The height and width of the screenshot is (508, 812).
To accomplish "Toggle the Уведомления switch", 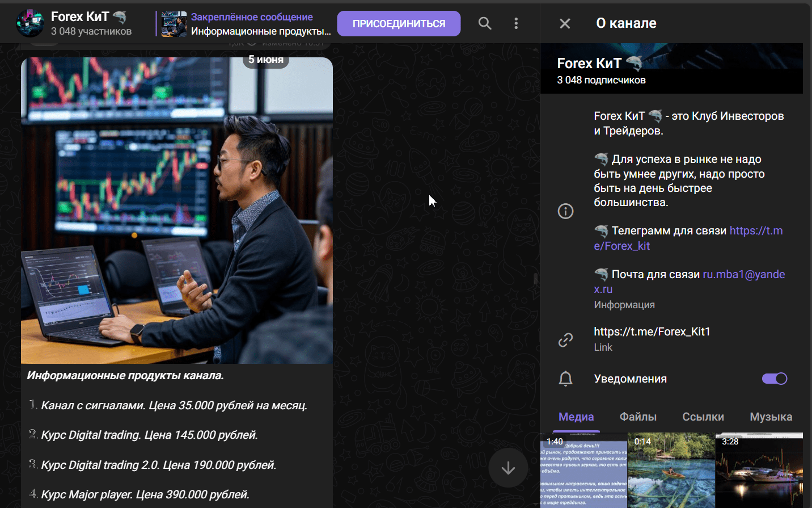I will pyautogui.click(x=775, y=379).
